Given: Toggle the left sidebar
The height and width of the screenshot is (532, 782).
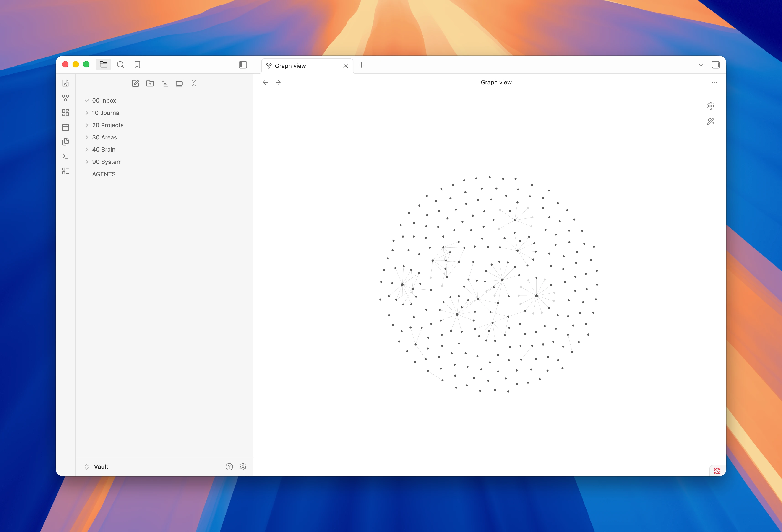Looking at the screenshot, I should [x=243, y=65].
